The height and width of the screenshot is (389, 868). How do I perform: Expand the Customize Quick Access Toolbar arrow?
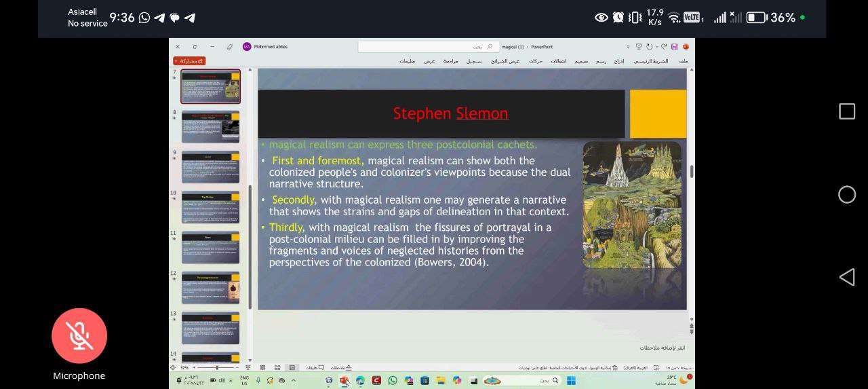[628, 47]
